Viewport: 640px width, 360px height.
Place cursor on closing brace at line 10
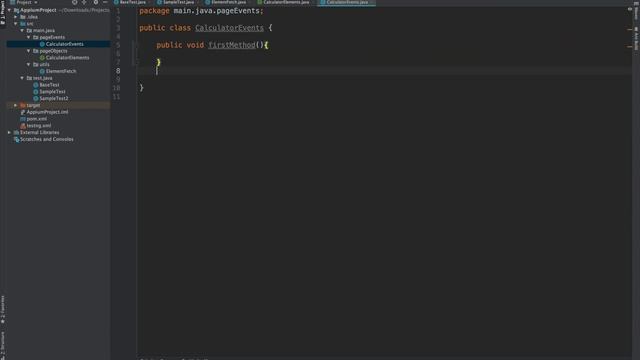tap(142, 88)
